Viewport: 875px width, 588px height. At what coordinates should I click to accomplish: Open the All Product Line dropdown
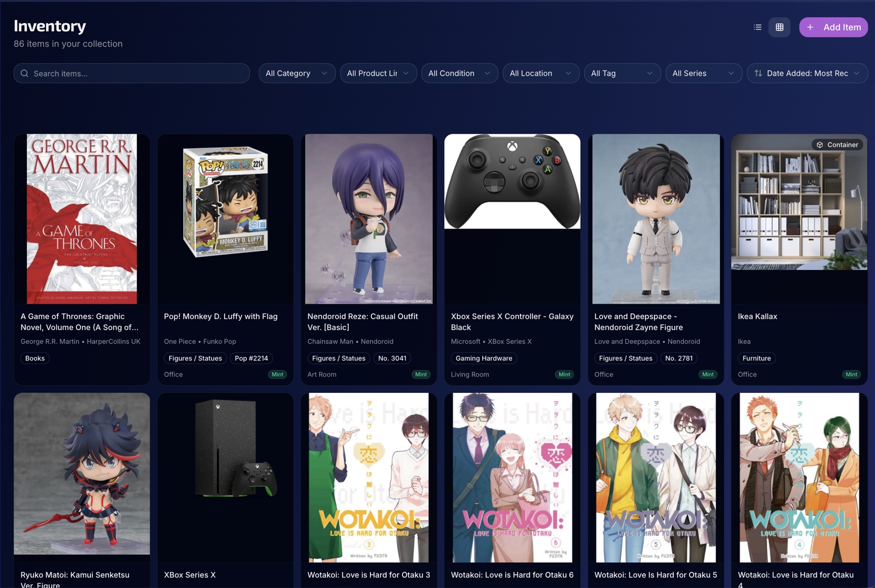pos(378,73)
